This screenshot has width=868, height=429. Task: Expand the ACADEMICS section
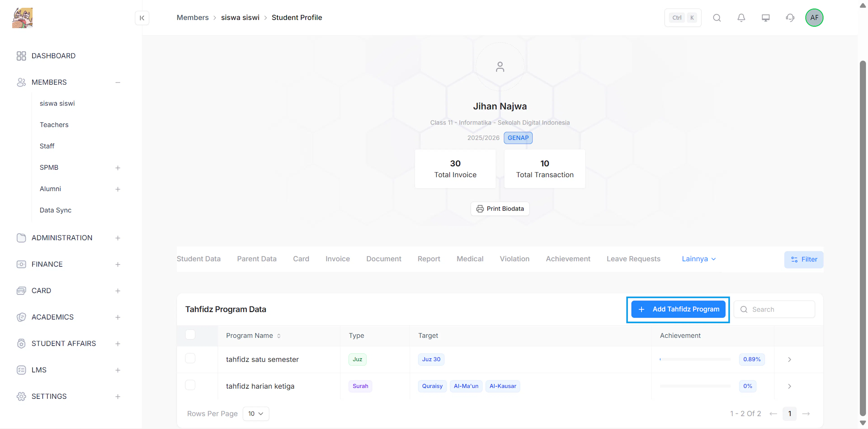tap(118, 318)
